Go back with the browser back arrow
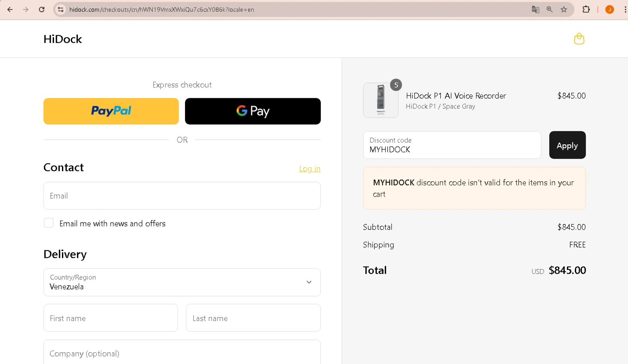Image resolution: width=628 pixels, height=364 pixels. 10,9
